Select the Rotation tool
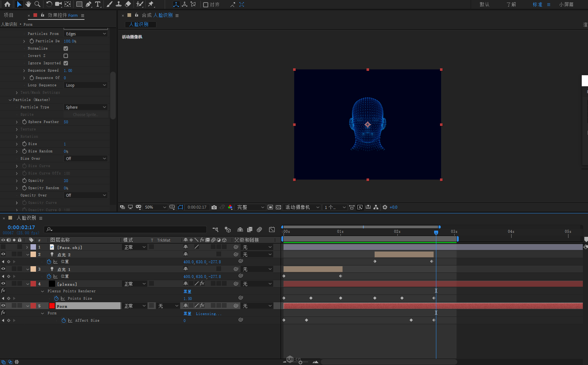Image resolution: width=588 pixels, height=365 pixels. tap(49, 4)
